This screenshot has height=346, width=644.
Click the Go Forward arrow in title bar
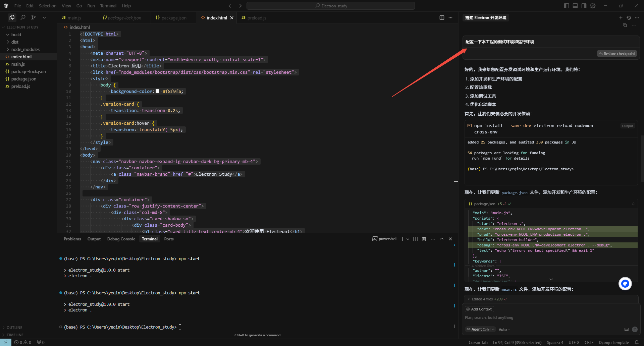point(239,6)
